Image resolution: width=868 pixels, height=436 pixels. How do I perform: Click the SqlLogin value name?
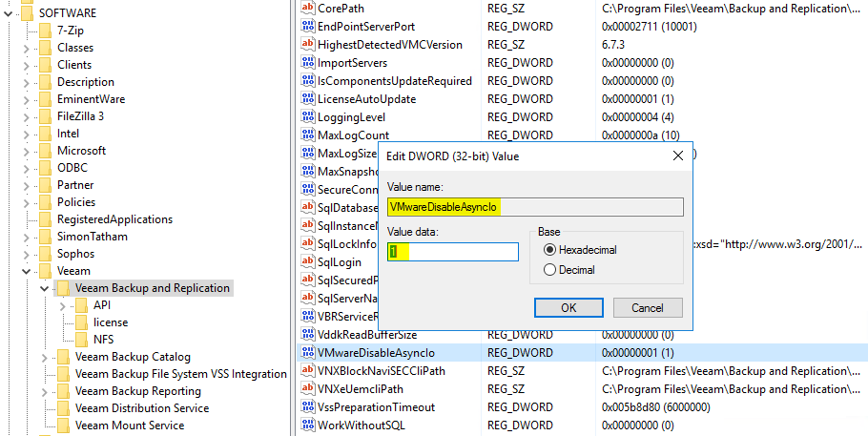pyautogui.click(x=340, y=262)
